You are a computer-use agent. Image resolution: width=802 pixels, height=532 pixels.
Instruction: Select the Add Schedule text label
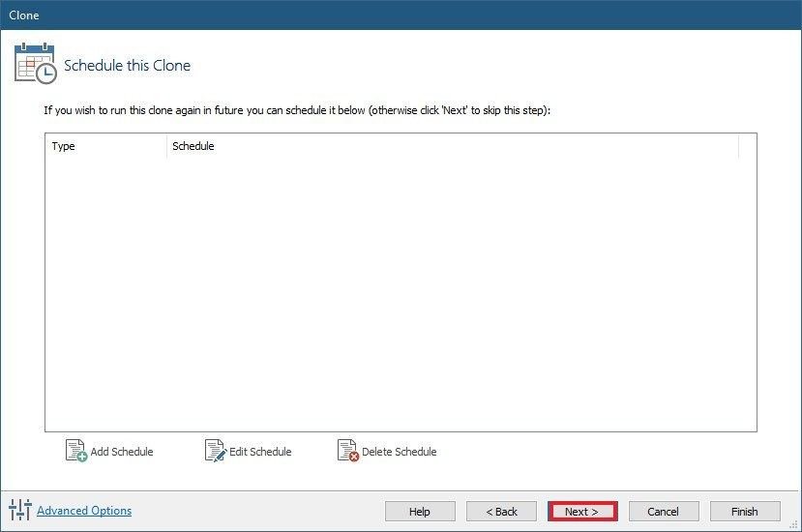[x=122, y=452]
